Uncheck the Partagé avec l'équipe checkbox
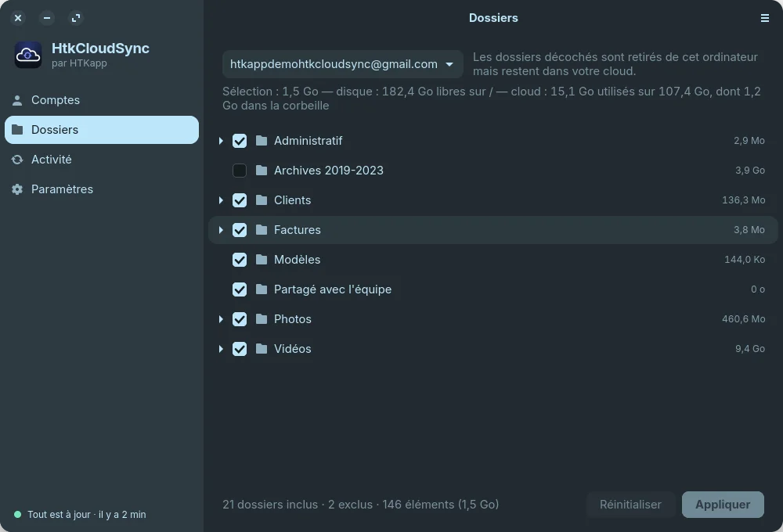Image resolution: width=783 pixels, height=532 pixels. 240,289
